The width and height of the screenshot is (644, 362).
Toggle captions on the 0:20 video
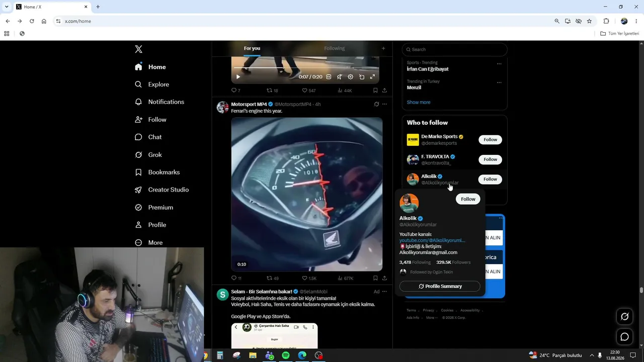pos(329,77)
